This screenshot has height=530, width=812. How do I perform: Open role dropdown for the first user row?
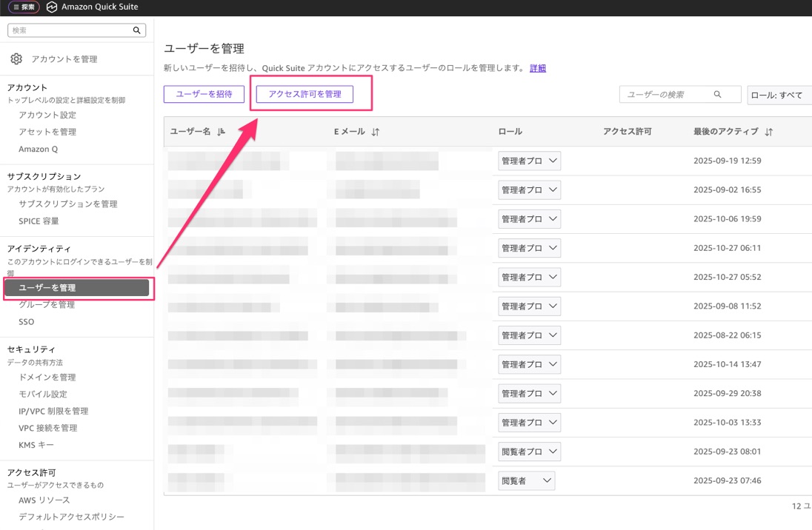(x=529, y=161)
